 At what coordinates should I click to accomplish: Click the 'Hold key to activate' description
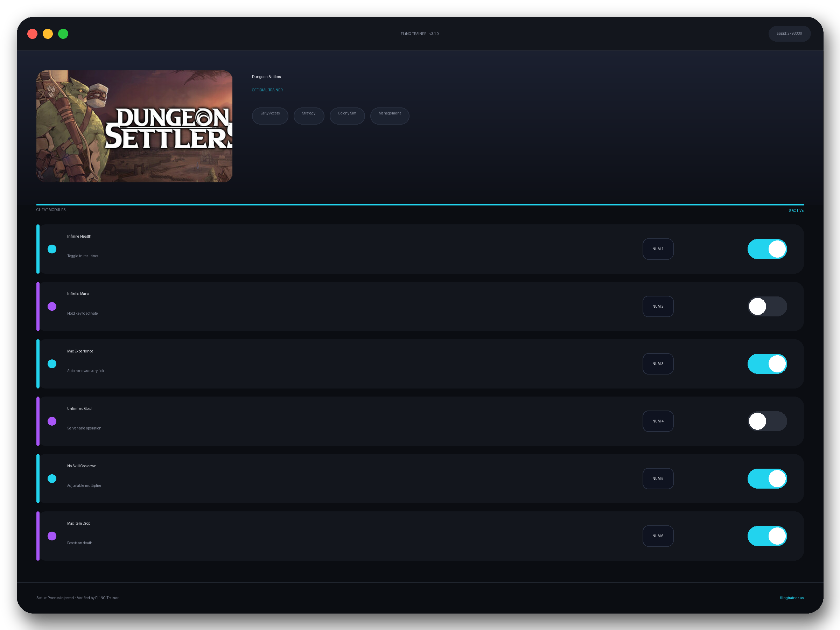click(82, 313)
